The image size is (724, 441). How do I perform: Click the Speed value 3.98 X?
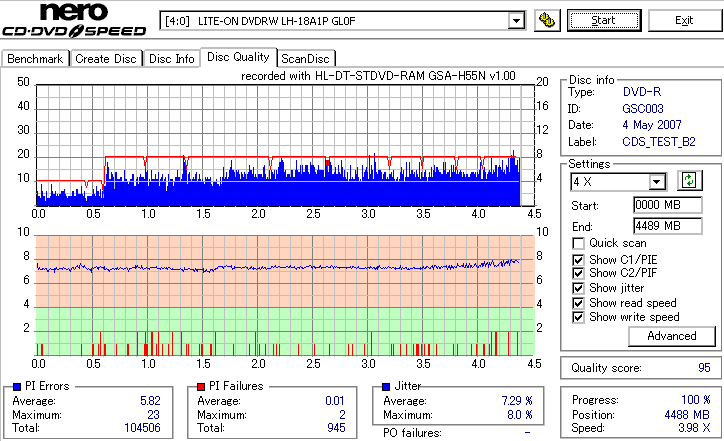point(694,428)
